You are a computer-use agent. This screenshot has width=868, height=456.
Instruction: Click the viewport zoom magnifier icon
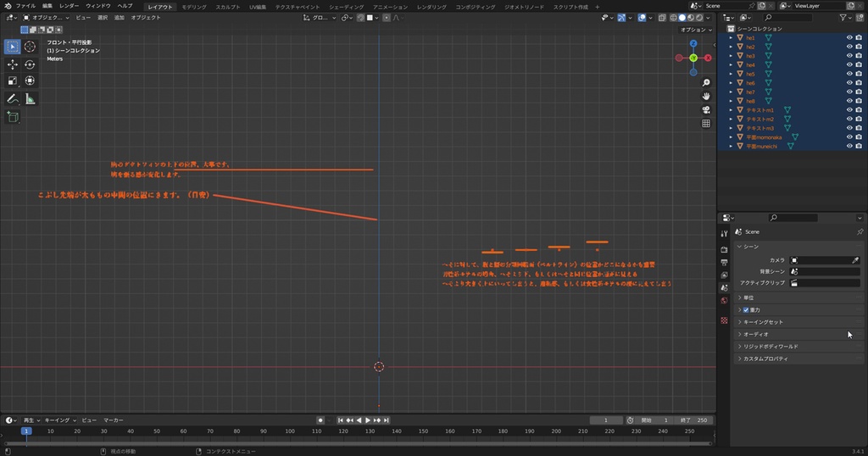pos(706,82)
